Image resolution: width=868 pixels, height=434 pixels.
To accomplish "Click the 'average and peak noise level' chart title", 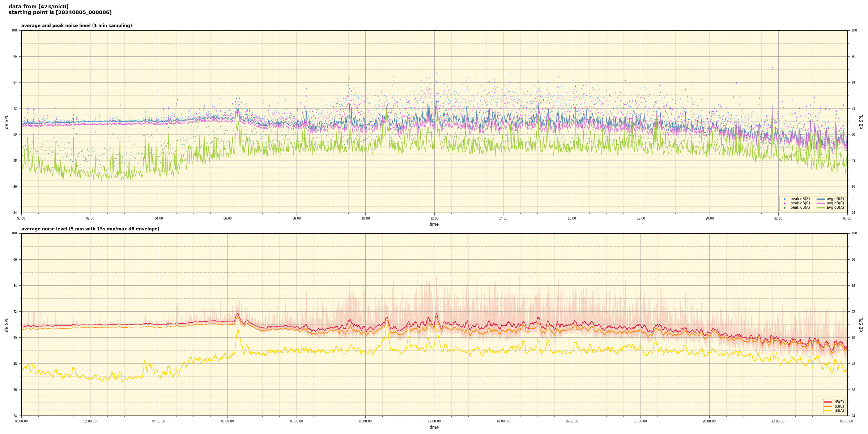I will (x=76, y=26).
